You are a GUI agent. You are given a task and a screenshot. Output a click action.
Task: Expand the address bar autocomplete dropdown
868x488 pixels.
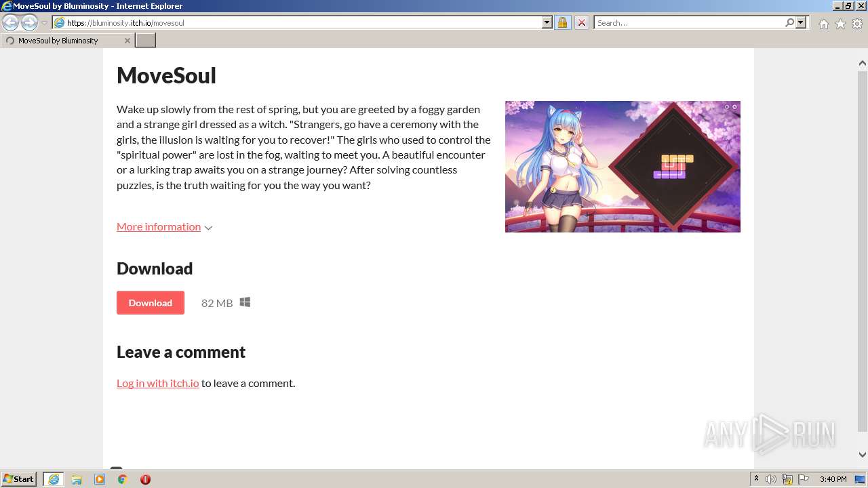point(547,22)
